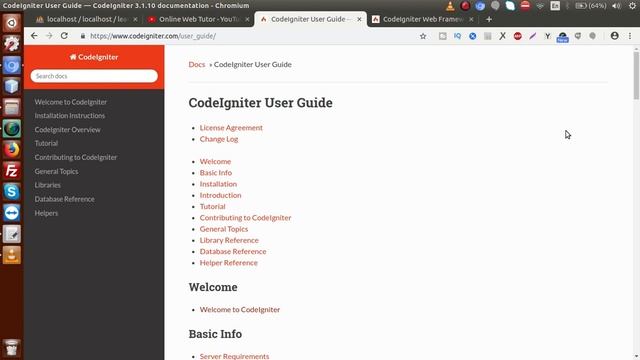Image resolution: width=640 pixels, height=360 pixels.
Task: Click the Installation link in contents
Action: click(218, 184)
